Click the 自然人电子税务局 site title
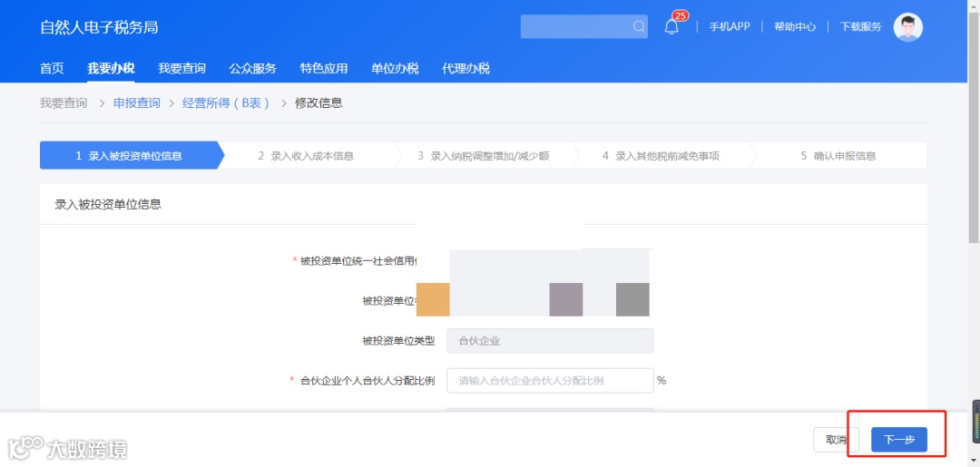This screenshot has height=467, width=980. click(99, 27)
